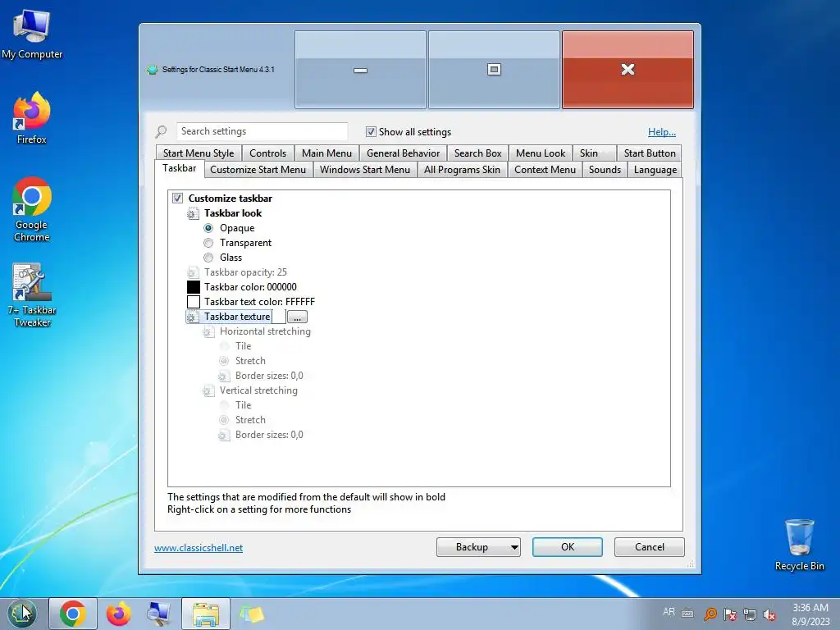Click the taskbar clock showing 3:36 AM
The image size is (840, 630).
pyautogui.click(x=810, y=614)
